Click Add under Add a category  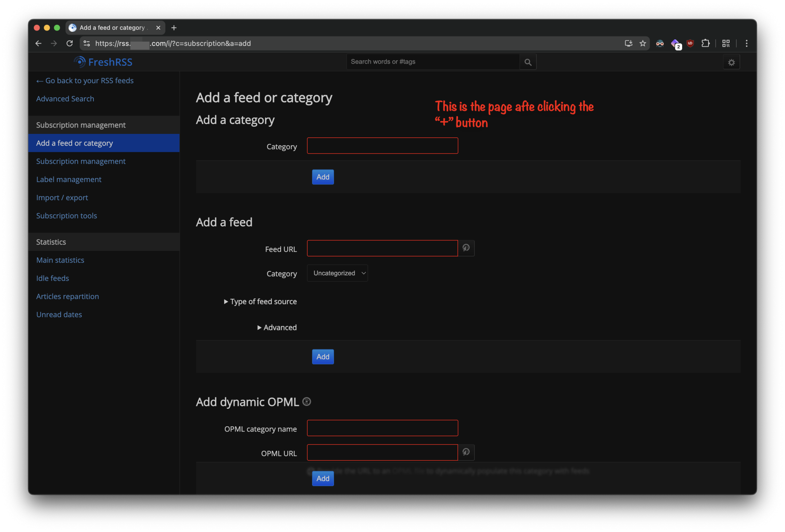pyautogui.click(x=323, y=177)
